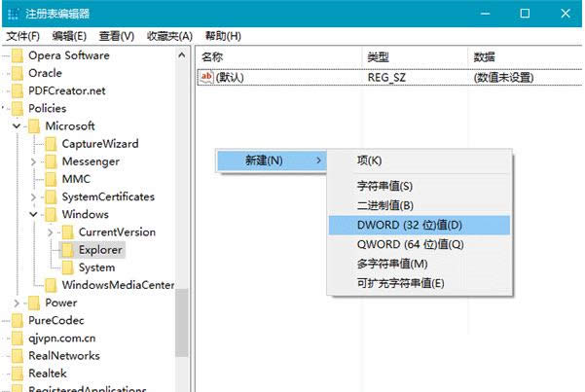
Task: Close the Registry Editor window
Action: [566, 14]
